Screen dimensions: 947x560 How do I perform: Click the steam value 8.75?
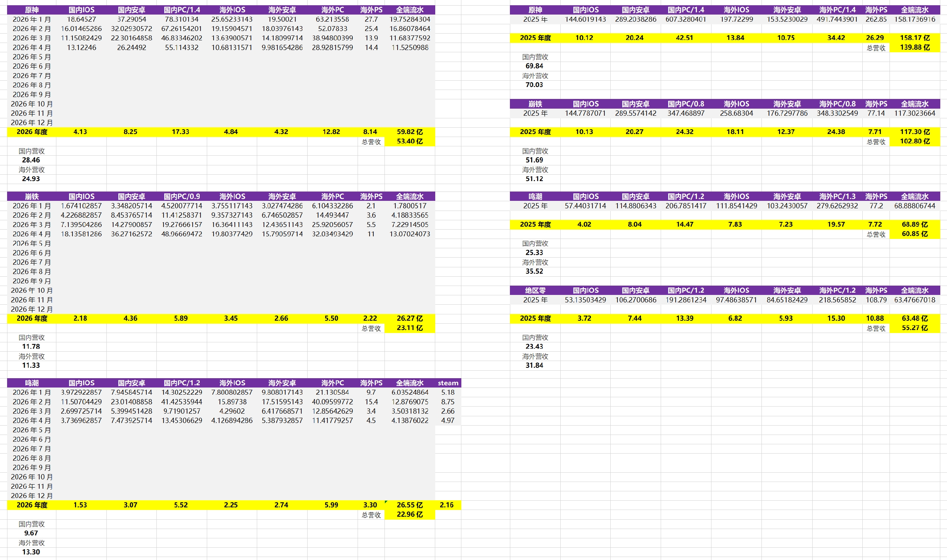coord(448,402)
